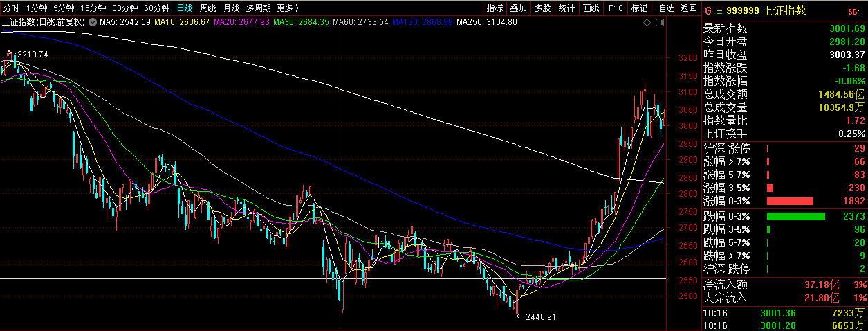The width and height of the screenshot is (868, 331).
Task: Click the 跌幅 3-5% row
Action: (x=784, y=229)
